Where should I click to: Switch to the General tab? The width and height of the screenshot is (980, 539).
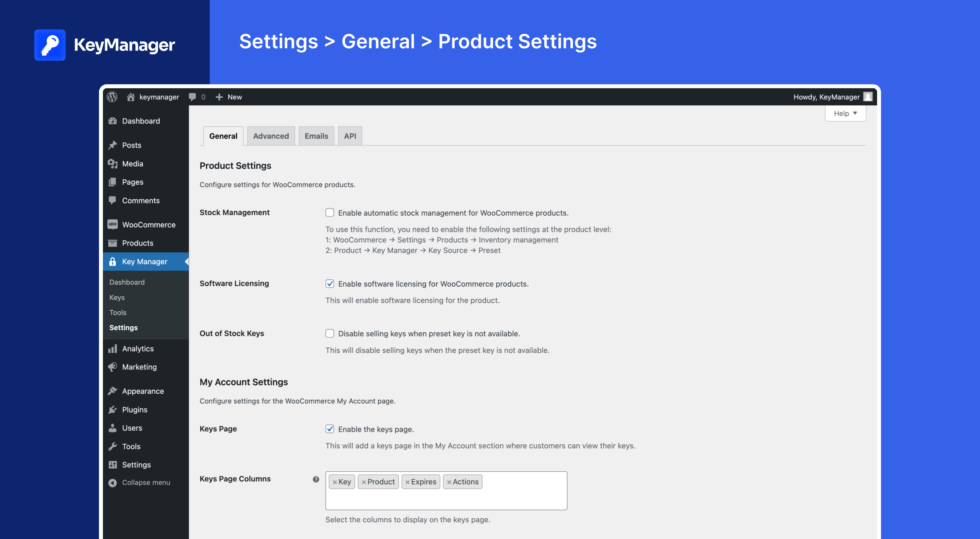[x=223, y=136]
